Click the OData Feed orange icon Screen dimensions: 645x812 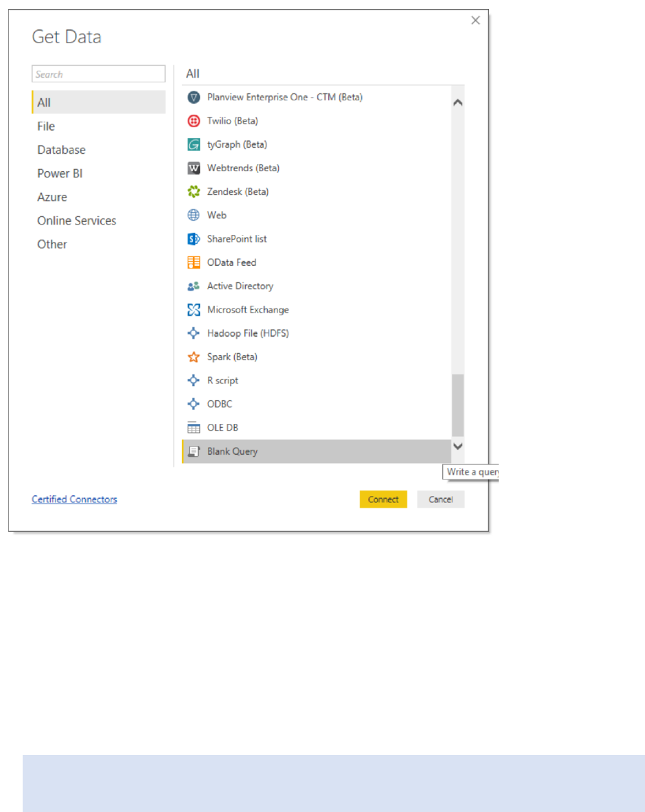pyautogui.click(x=194, y=262)
